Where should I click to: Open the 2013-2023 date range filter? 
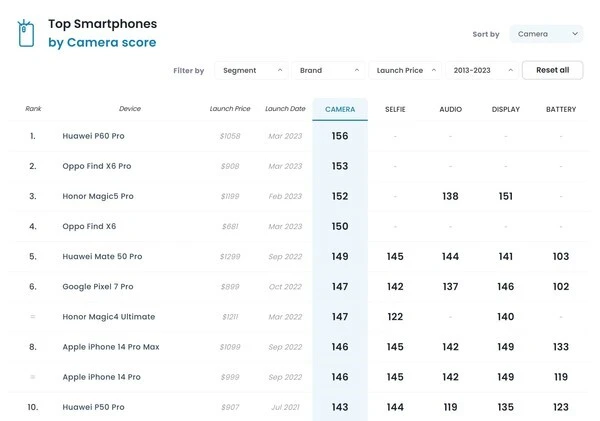(482, 71)
